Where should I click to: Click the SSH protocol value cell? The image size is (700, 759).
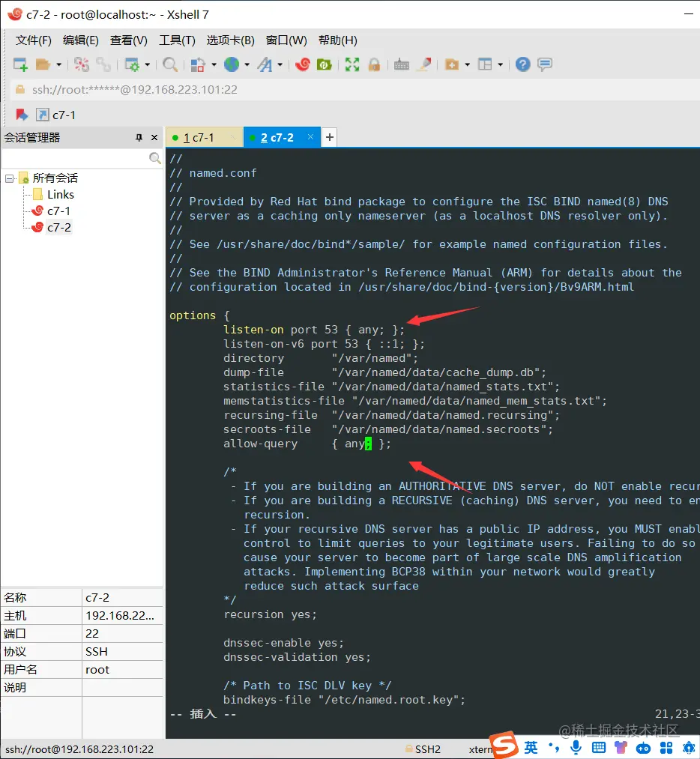122,652
